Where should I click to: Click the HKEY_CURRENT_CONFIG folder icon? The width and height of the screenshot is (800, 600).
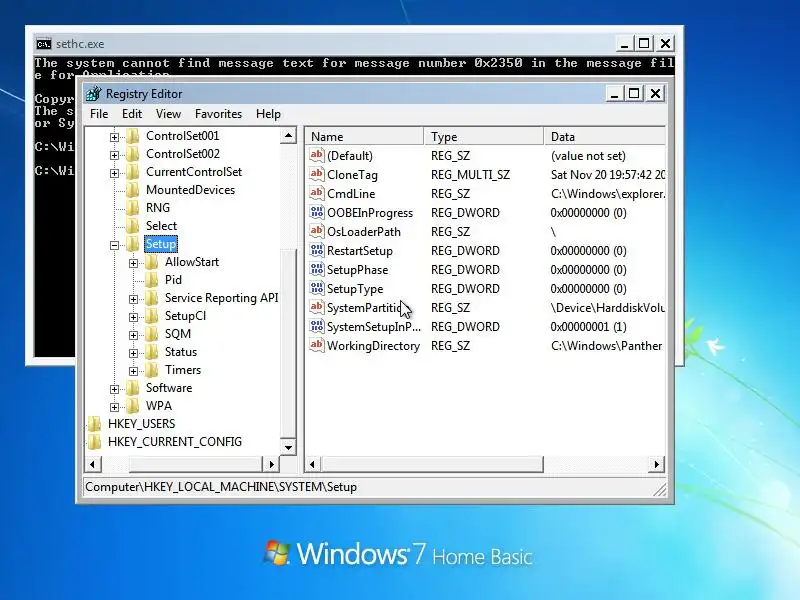(x=94, y=442)
